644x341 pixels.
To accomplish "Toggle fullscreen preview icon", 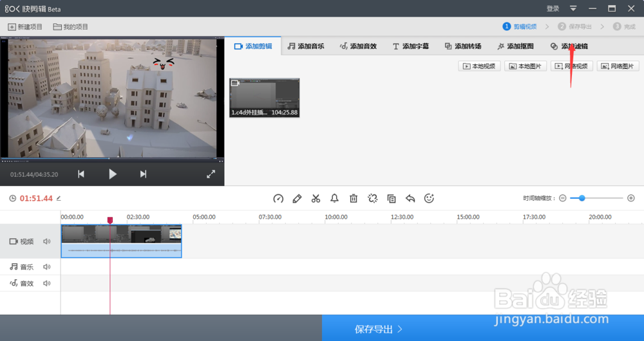I will [x=211, y=174].
